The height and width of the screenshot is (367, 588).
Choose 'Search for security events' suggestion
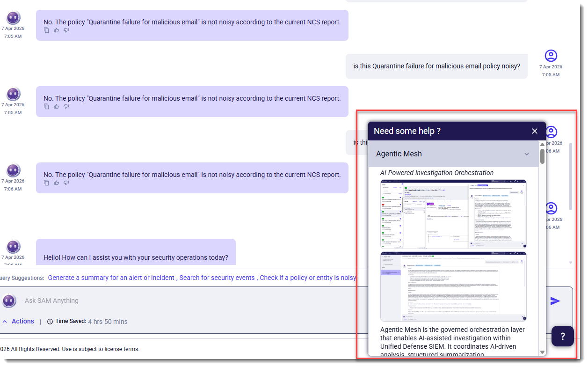(217, 278)
